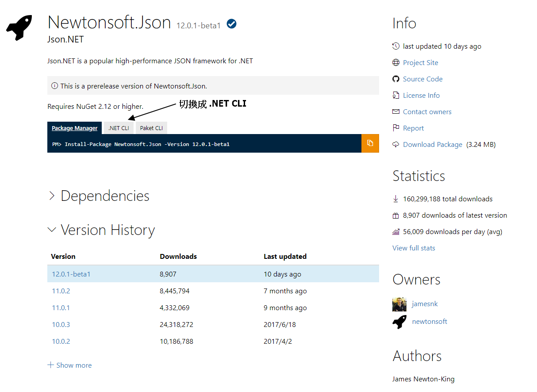
Task: Click Show more versions
Action: 70,365
